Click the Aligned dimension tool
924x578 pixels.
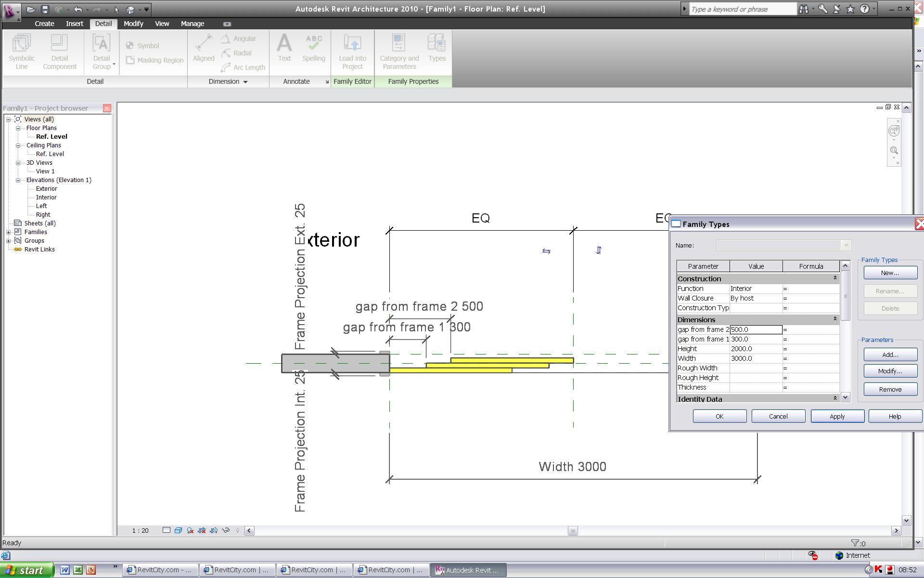[x=204, y=48]
